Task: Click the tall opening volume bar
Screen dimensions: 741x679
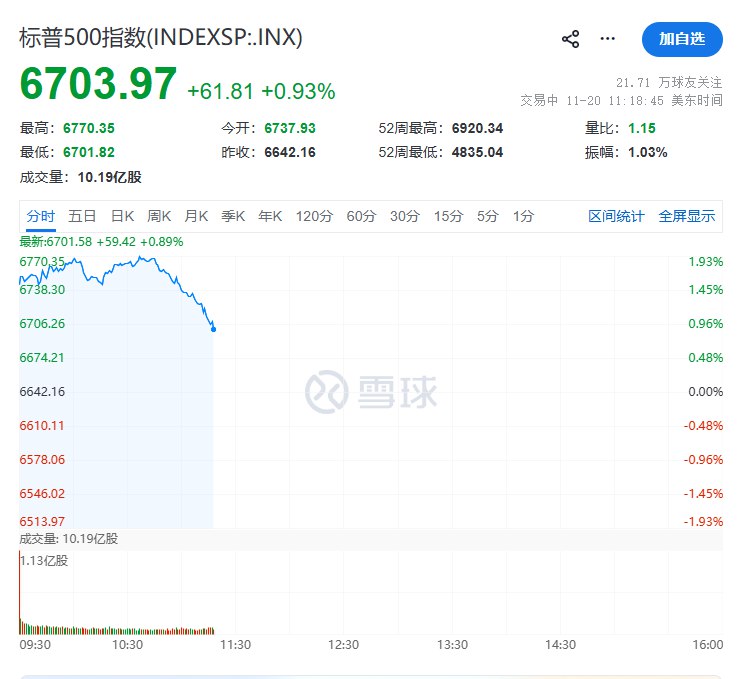Action: pos(20,592)
